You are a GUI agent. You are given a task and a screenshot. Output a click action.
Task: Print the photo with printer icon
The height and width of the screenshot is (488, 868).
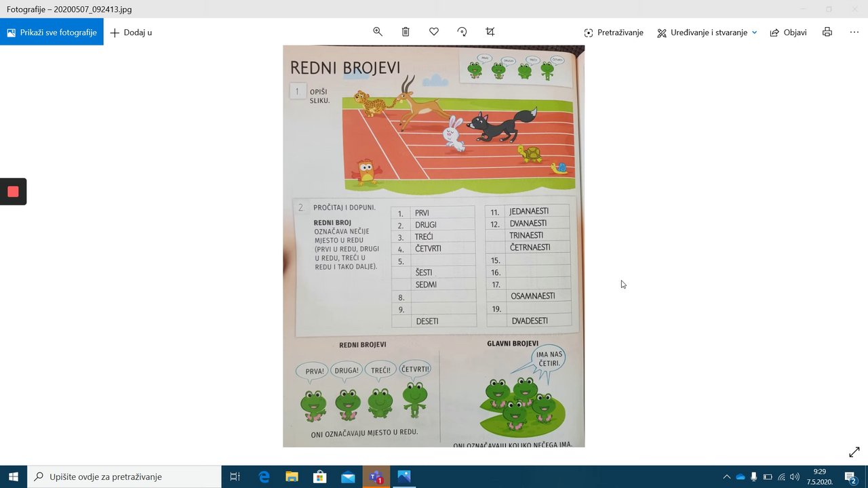[x=827, y=32]
